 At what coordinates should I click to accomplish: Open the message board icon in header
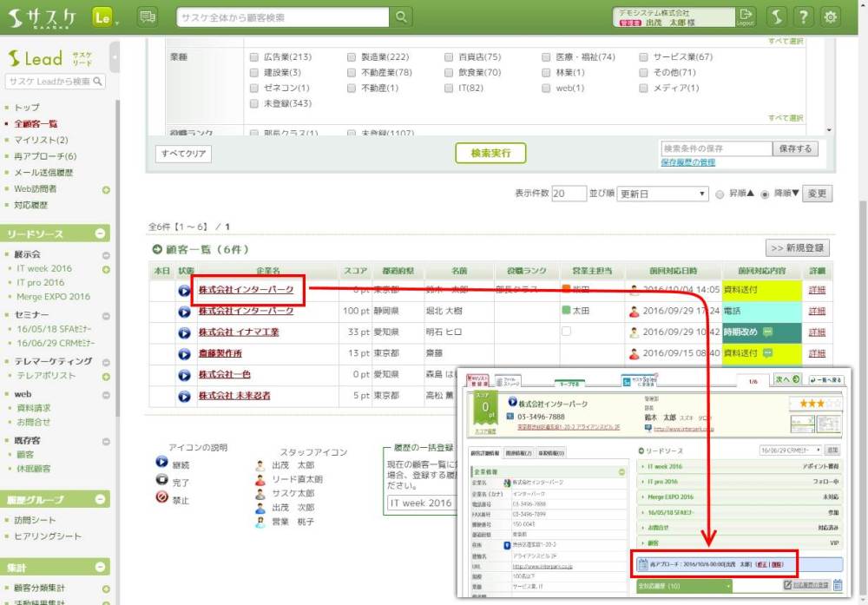(x=148, y=17)
